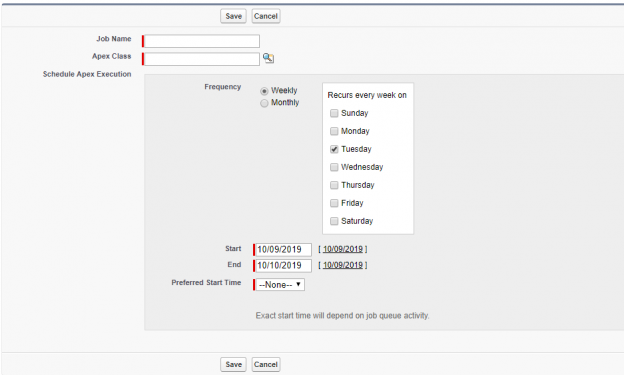The height and width of the screenshot is (375, 624).
Task: Click the bottom Cancel button
Action: 266,364
